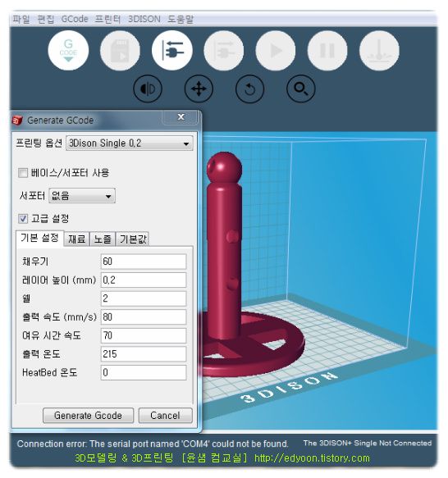The width and height of the screenshot is (448, 478).
Task: Switch to the 노즐 tab
Action: click(x=103, y=239)
